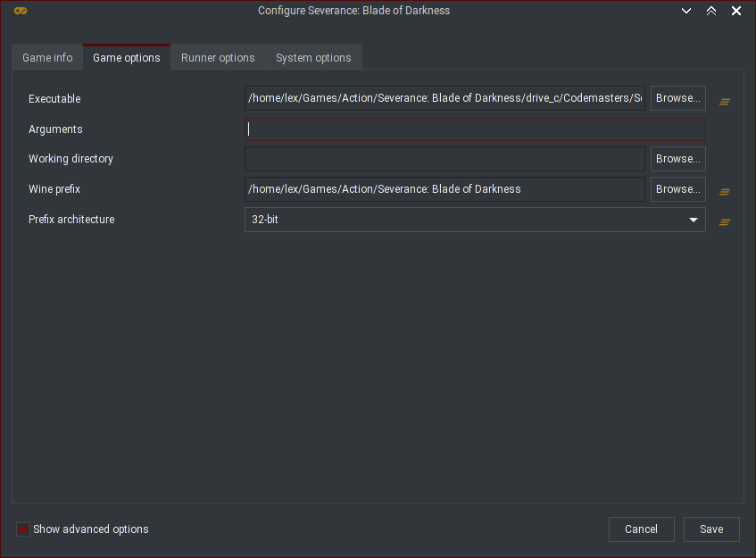
Task: Focus the Executable path field
Action: [444, 98]
